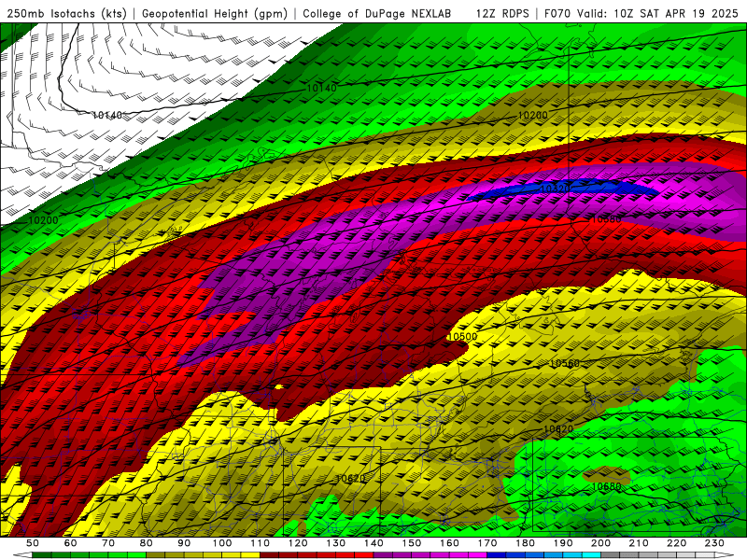The height and width of the screenshot is (560, 747).
Task: Click the 160 knot colorbar label
Action: 449,543
